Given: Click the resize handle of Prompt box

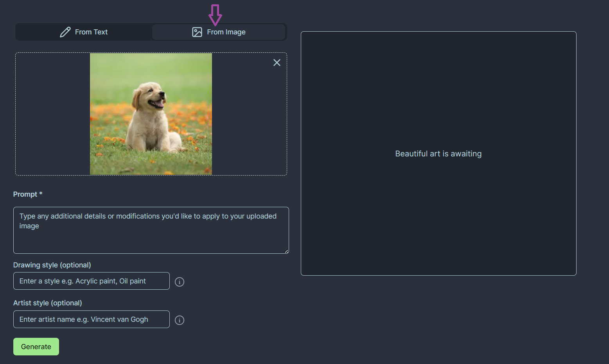Looking at the screenshot, I should pos(286,251).
